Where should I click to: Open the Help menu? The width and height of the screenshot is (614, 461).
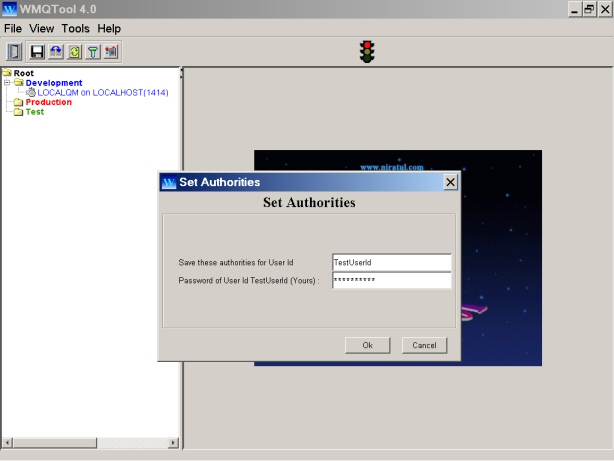109,29
